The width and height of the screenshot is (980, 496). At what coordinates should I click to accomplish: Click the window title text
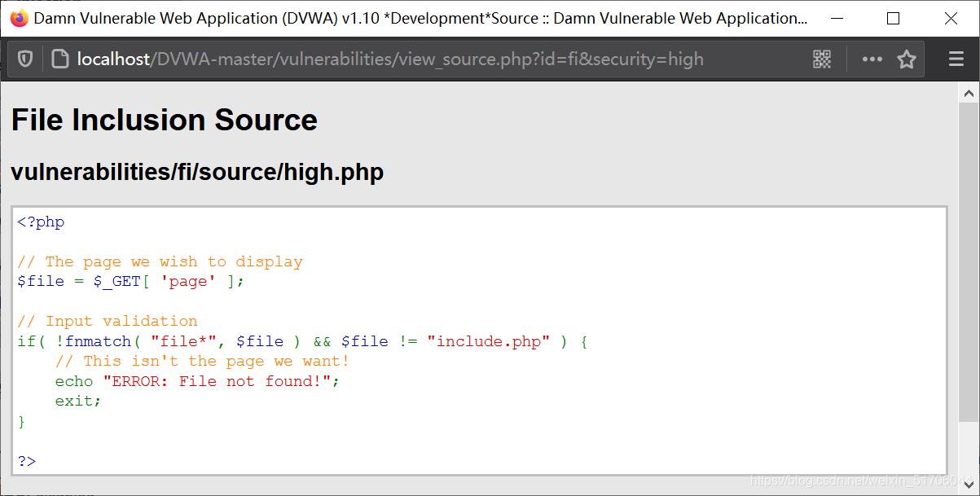[421, 18]
